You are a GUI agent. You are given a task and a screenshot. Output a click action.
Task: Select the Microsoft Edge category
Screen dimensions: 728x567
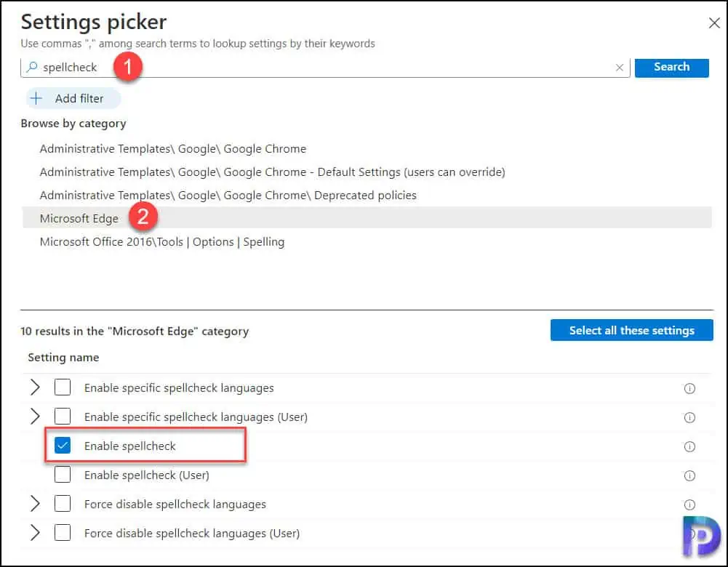[x=367, y=217]
